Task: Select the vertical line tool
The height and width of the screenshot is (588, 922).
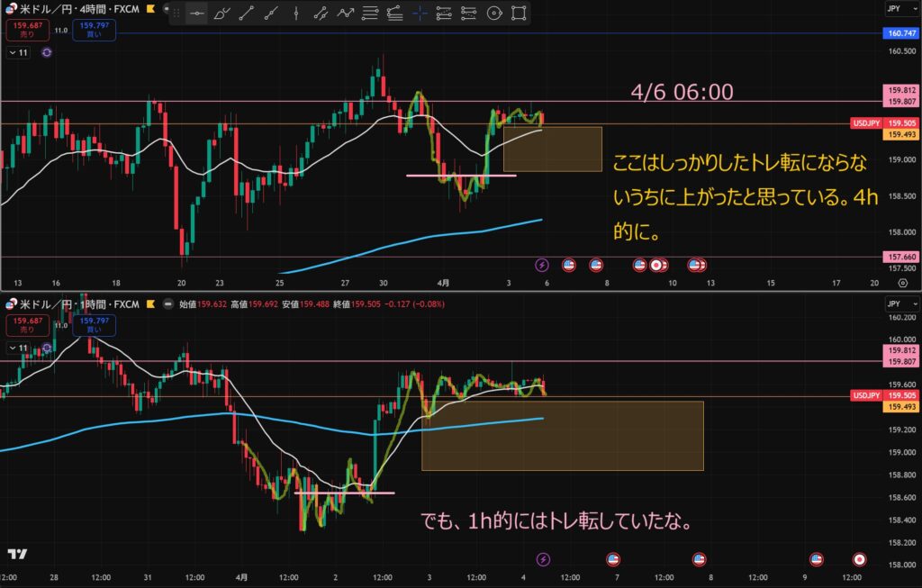Action: (295, 14)
